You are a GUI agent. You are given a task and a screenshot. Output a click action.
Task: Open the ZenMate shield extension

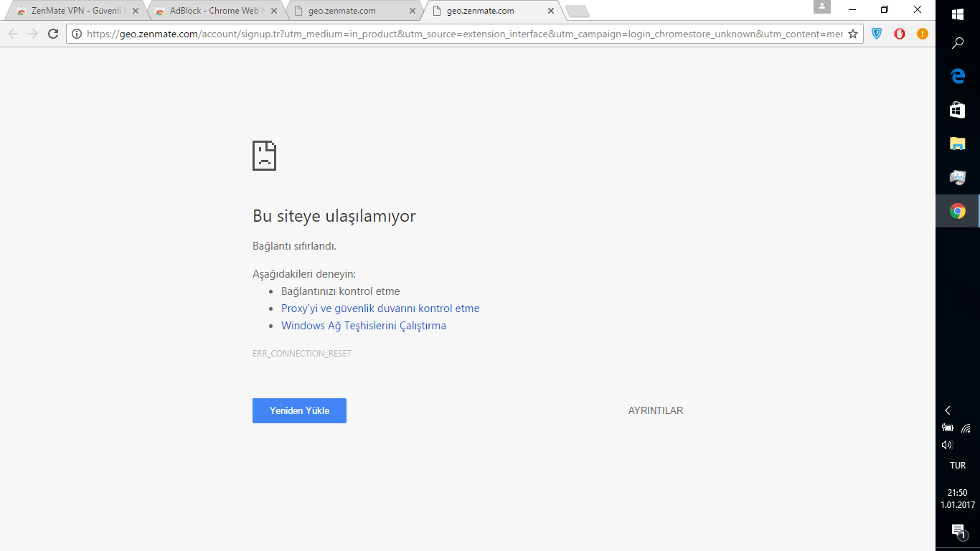877,34
